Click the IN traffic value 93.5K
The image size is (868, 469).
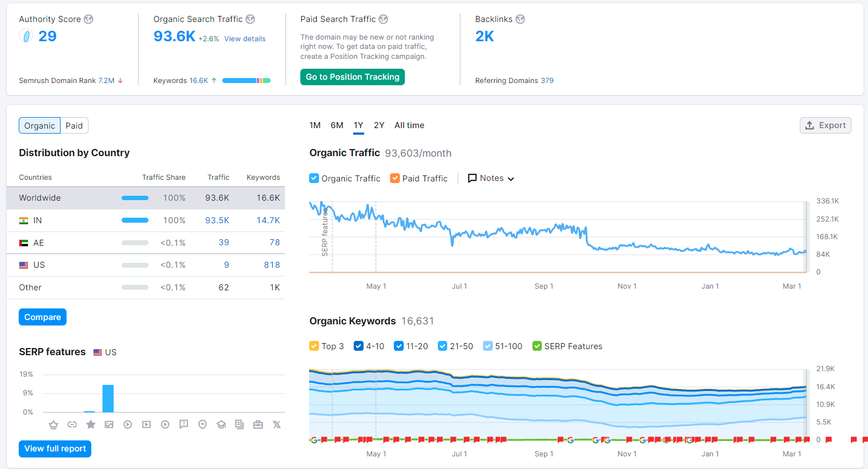(x=217, y=220)
